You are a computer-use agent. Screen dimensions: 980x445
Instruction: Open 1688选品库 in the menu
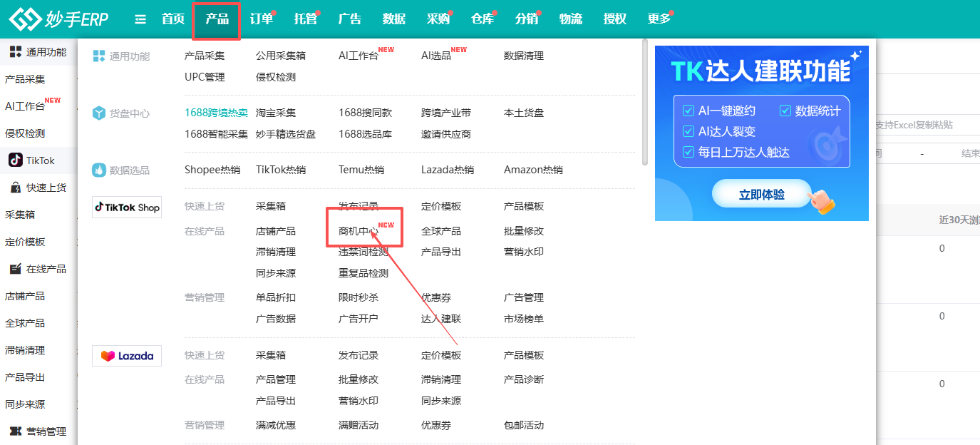coord(365,134)
